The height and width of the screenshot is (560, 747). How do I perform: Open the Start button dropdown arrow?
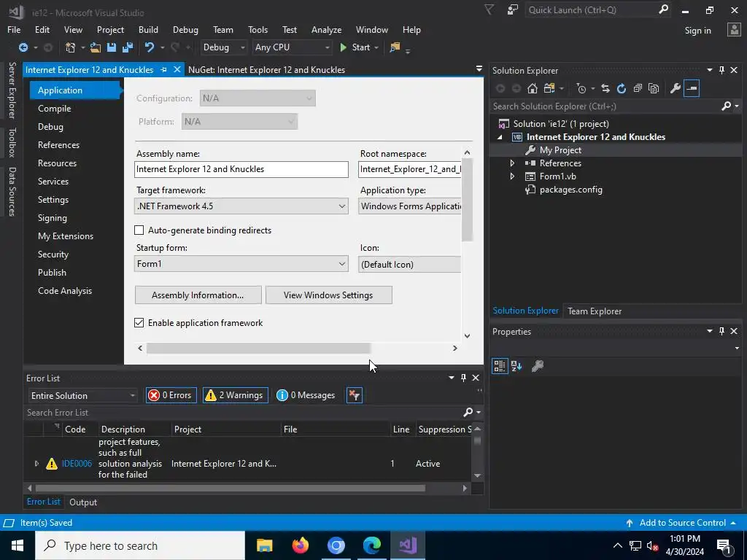pos(376,47)
